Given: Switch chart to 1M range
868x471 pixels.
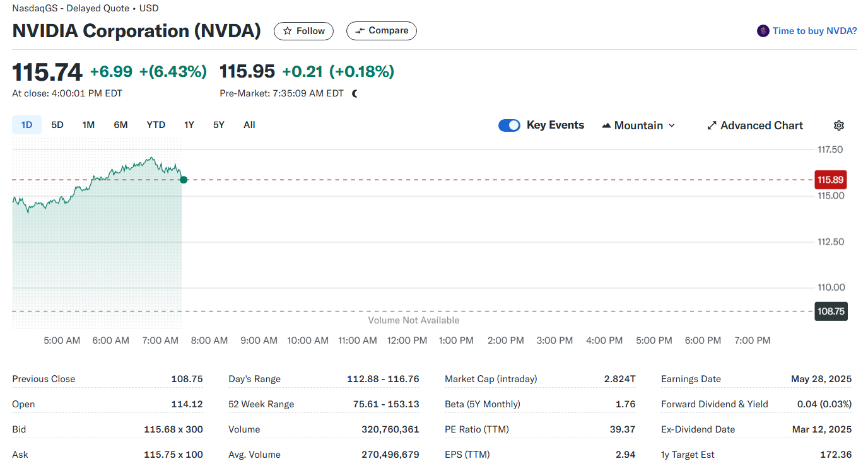Looking at the screenshot, I should [x=88, y=125].
